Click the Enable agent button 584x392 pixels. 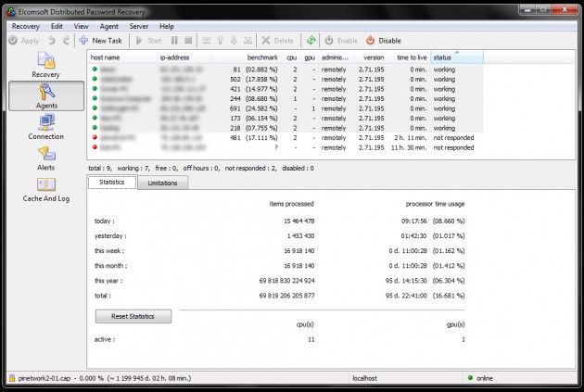(341, 41)
